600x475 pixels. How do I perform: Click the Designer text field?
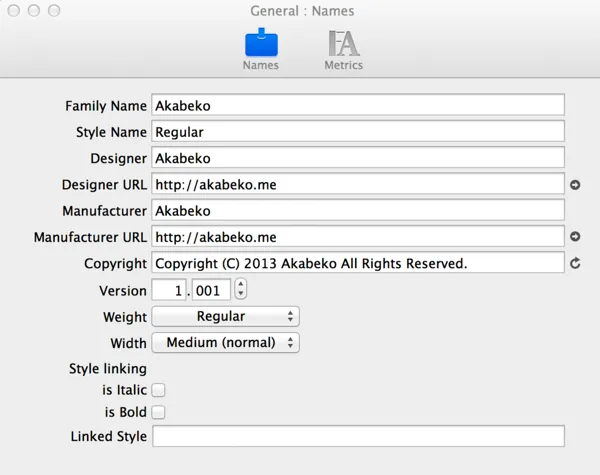coord(357,158)
